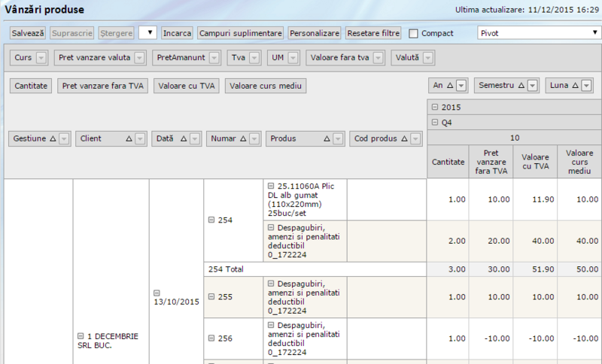
Task: Click filter icon on Valută field
Action: [x=429, y=58]
